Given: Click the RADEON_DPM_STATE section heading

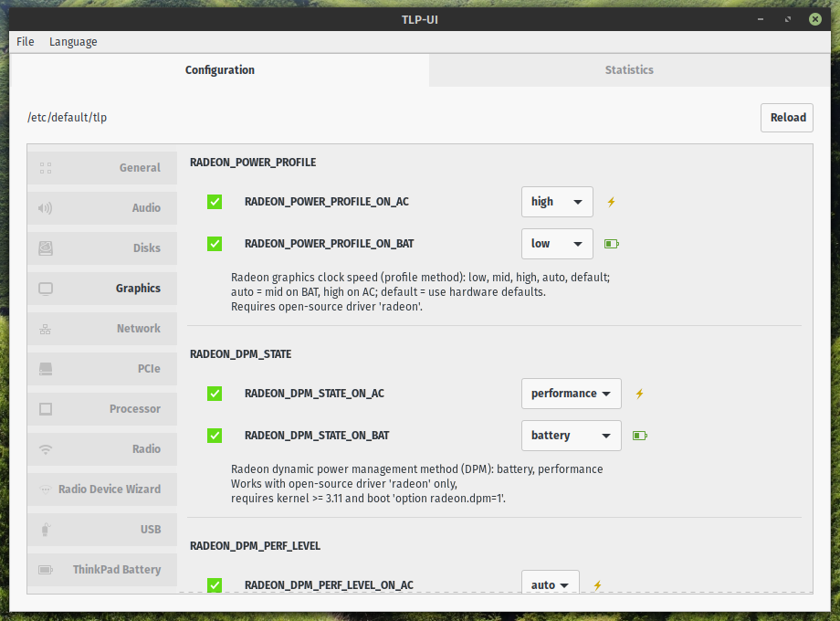Looking at the screenshot, I should (240, 354).
